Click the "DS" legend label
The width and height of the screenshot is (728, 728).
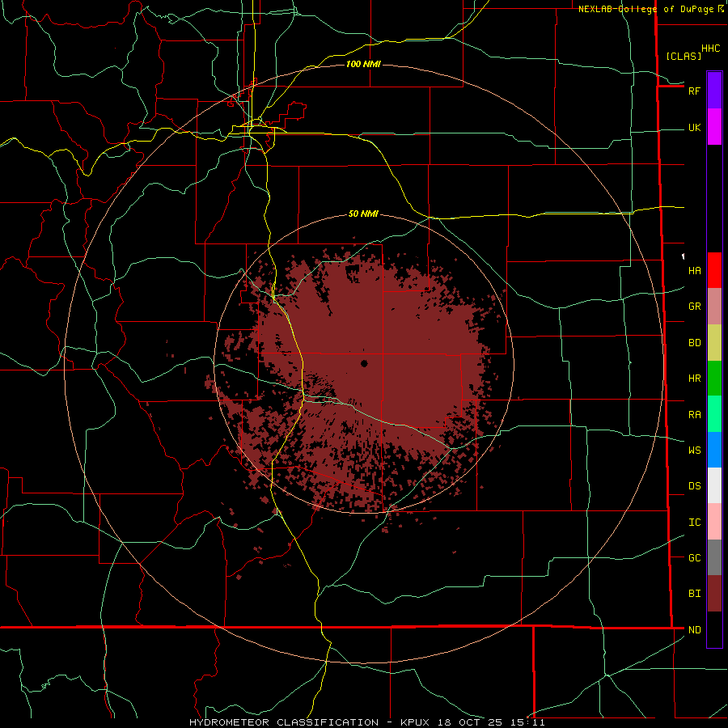point(695,485)
